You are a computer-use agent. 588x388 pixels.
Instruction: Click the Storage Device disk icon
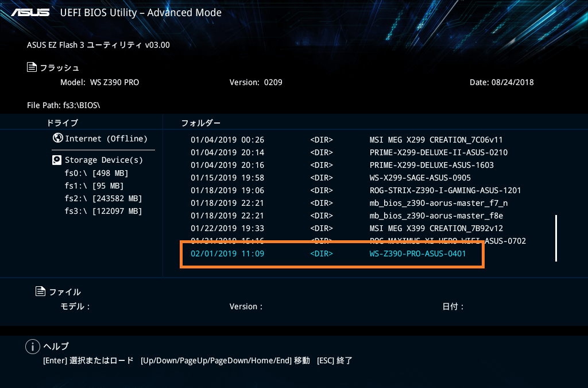(x=57, y=160)
